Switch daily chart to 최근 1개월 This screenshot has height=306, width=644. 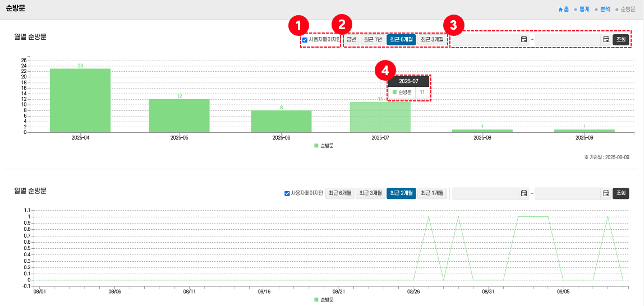pyautogui.click(x=433, y=193)
